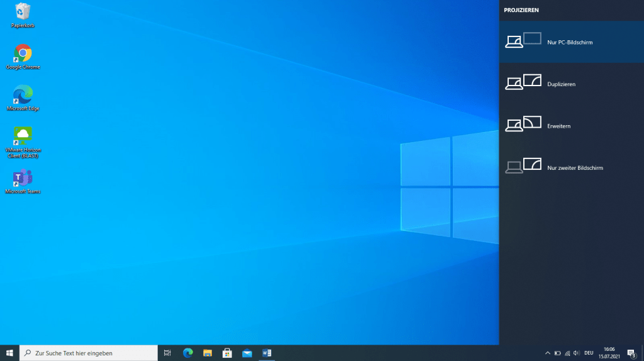Switch to Word in the taskbar

pos(267,353)
